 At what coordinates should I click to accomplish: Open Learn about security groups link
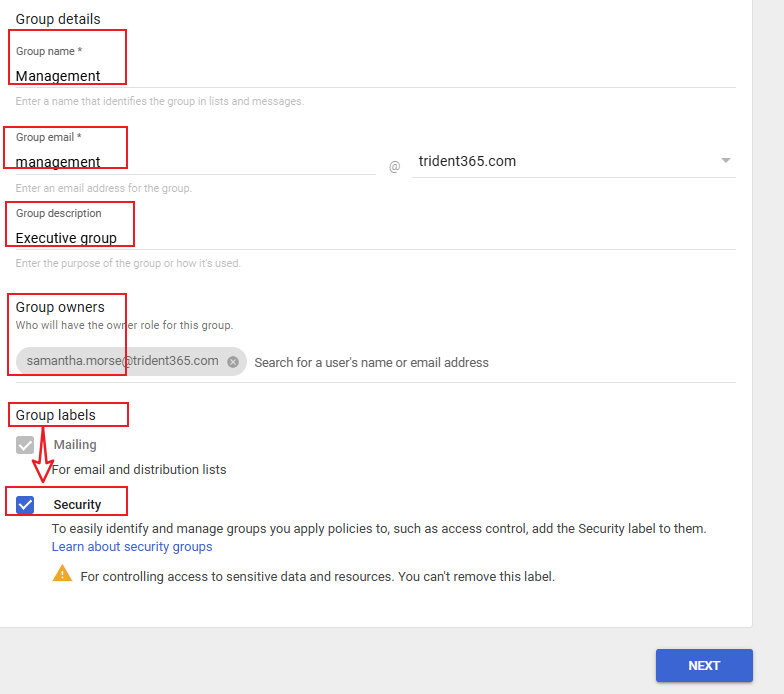click(x=132, y=547)
